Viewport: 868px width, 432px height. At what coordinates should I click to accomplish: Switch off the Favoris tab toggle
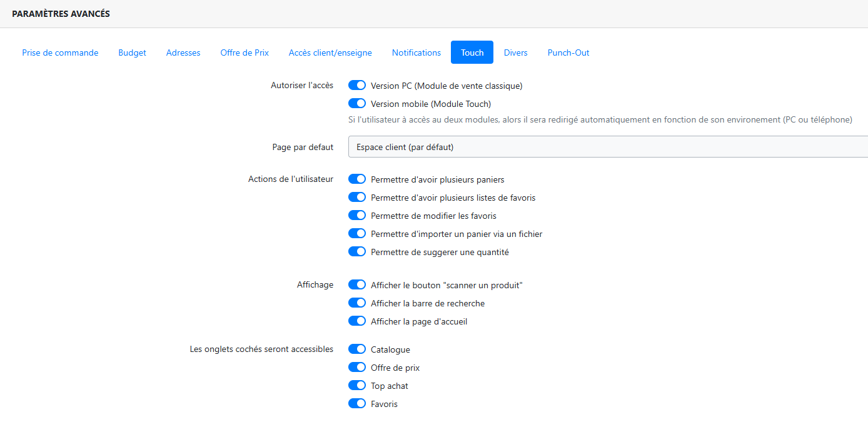357,404
